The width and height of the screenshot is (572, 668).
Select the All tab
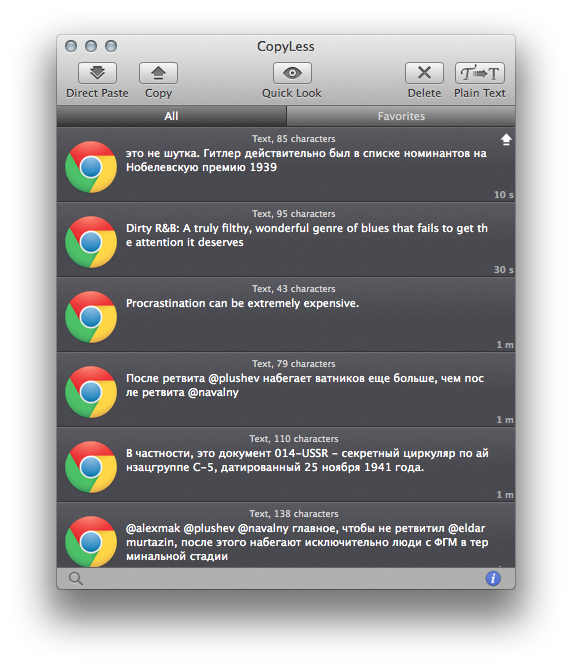(x=172, y=116)
